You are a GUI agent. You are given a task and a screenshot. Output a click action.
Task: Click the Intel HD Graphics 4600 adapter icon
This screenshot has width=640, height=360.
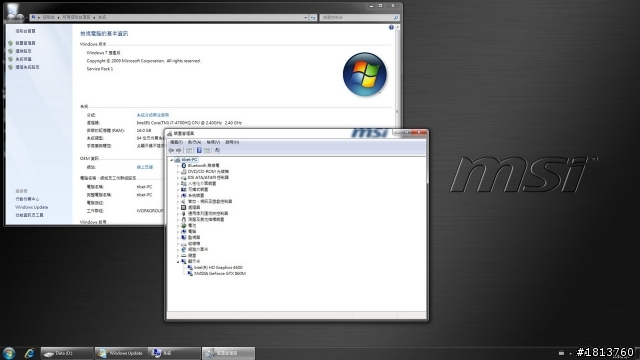pos(190,267)
